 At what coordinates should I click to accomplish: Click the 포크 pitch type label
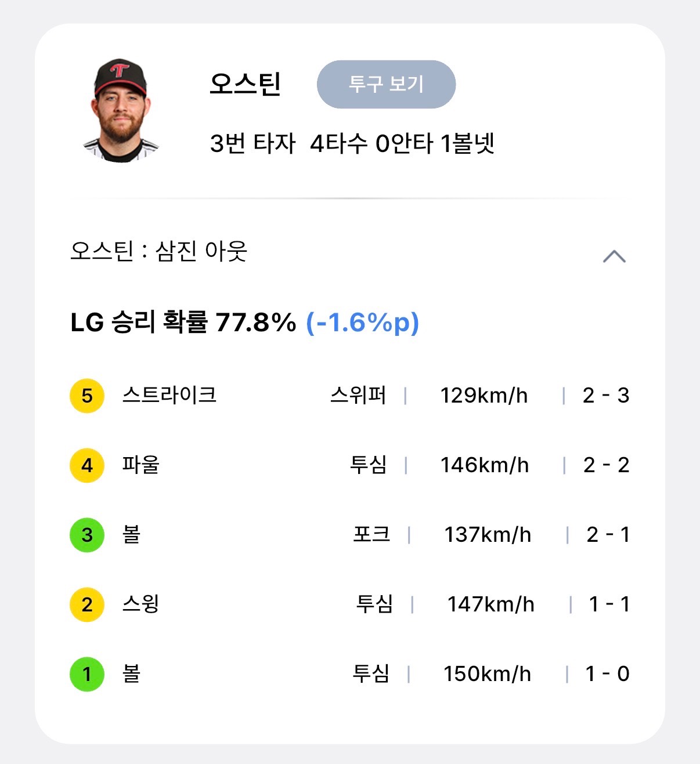click(371, 534)
